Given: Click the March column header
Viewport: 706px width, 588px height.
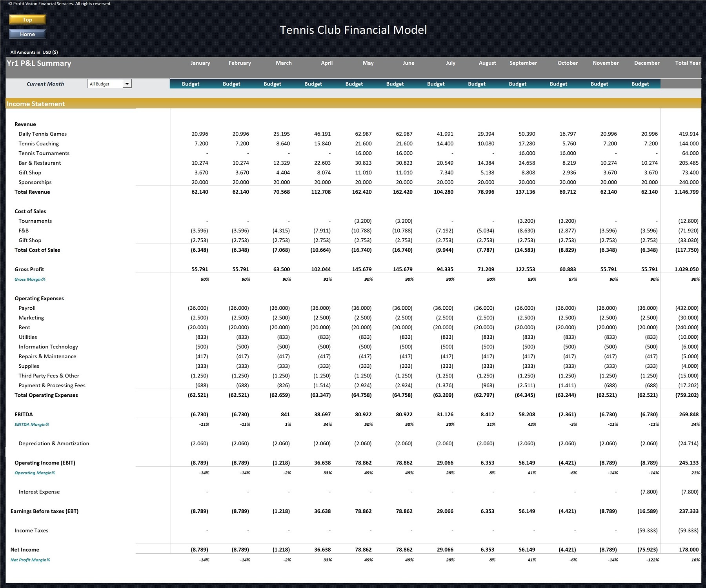Looking at the screenshot, I should 284,63.
